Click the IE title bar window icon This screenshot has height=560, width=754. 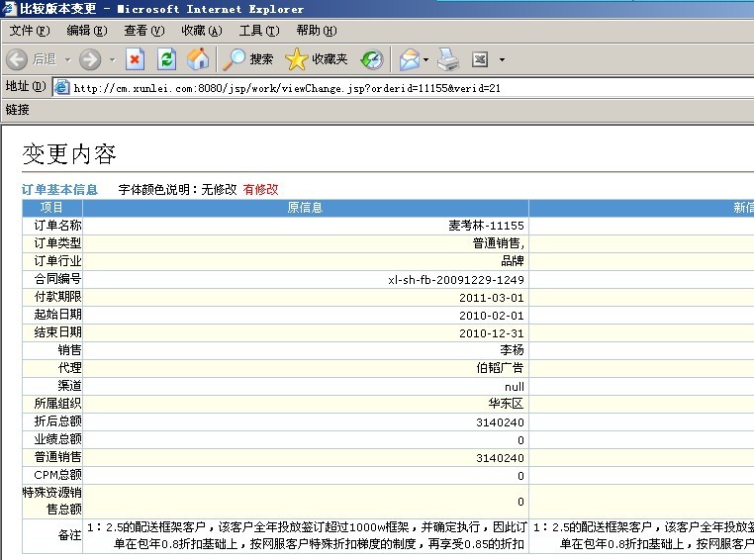[x=9, y=9]
